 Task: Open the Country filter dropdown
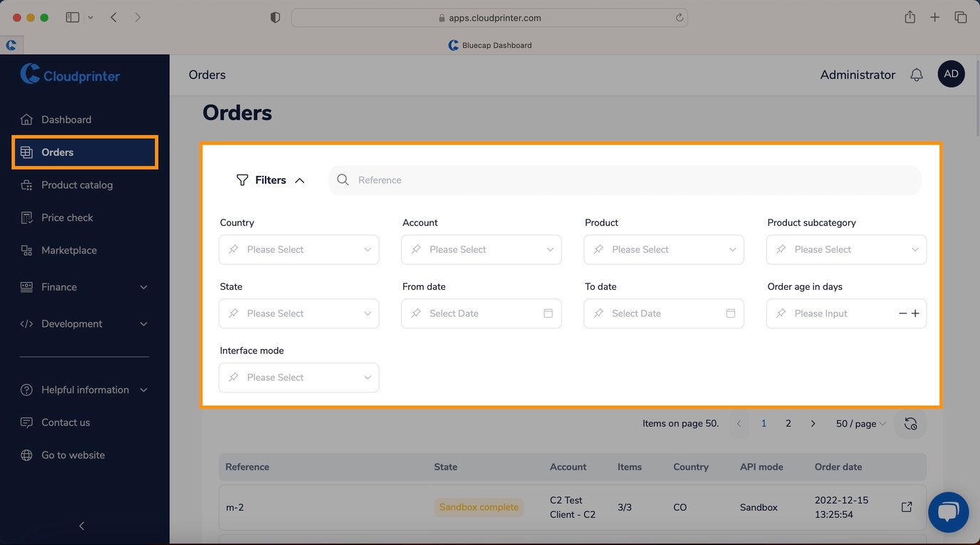(298, 249)
